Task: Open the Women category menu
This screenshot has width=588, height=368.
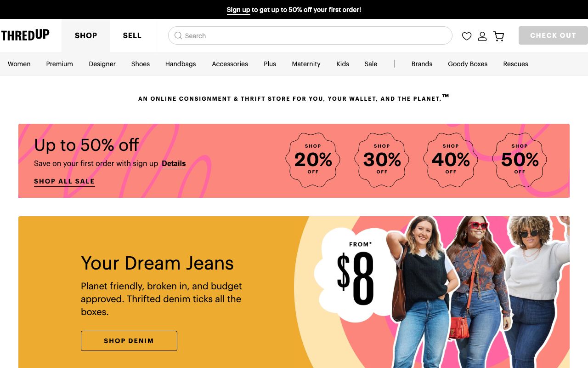Action: point(19,64)
